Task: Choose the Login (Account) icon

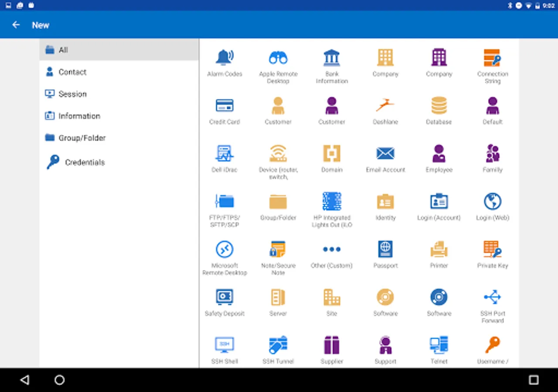Action: pos(439,201)
